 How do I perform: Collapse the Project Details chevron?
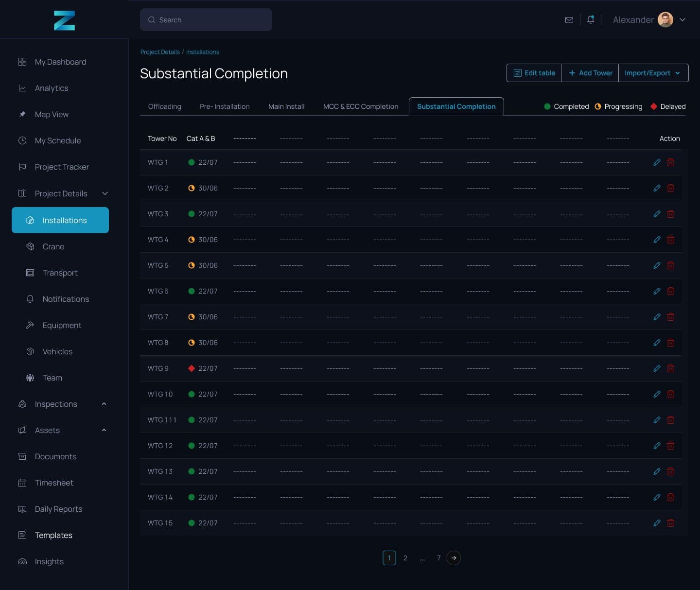[105, 193]
